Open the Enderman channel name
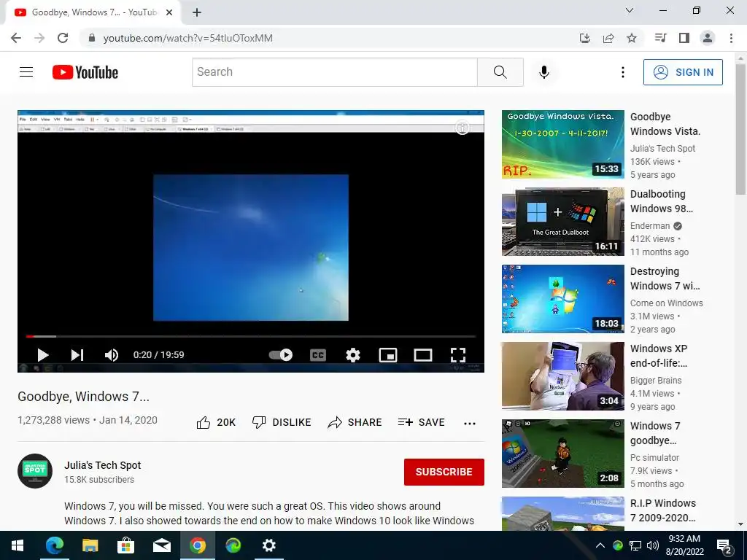This screenshot has width=747, height=560. (x=650, y=226)
